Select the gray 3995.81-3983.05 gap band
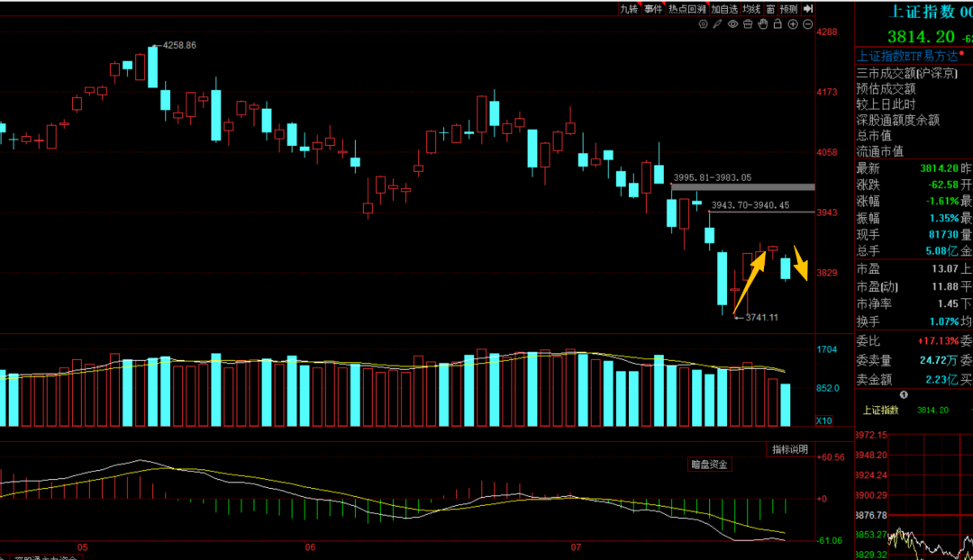Image resolution: width=973 pixels, height=560 pixels. click(742, 186)
